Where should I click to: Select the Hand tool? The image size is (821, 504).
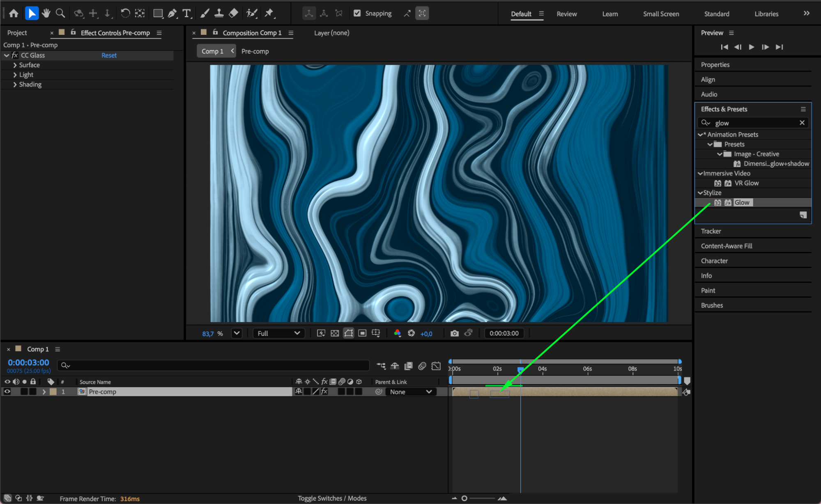(46, 13)
